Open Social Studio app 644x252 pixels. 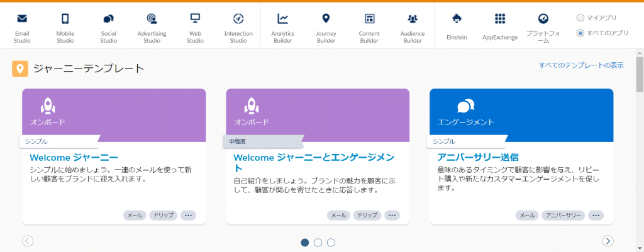[108, 28]
